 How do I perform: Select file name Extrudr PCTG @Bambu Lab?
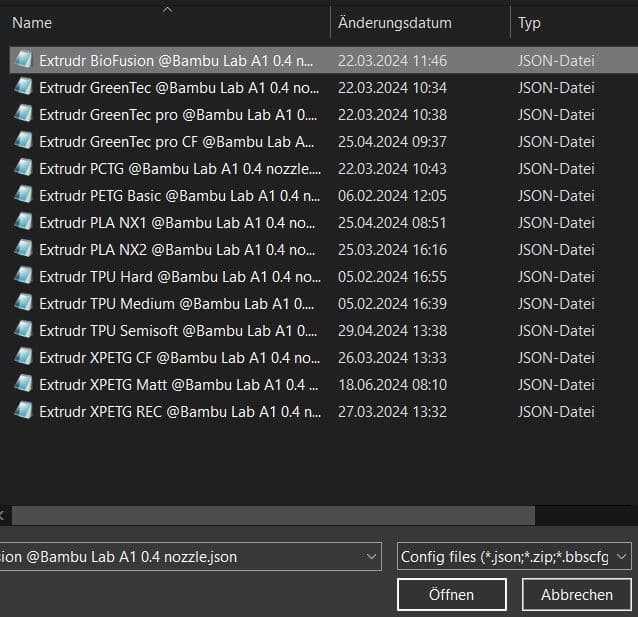tap(180, 169)
